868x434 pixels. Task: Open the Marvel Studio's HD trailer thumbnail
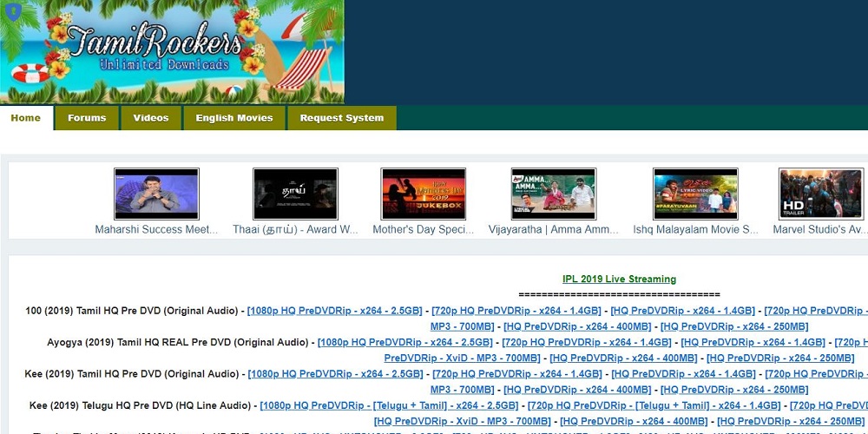click(821, 194)
